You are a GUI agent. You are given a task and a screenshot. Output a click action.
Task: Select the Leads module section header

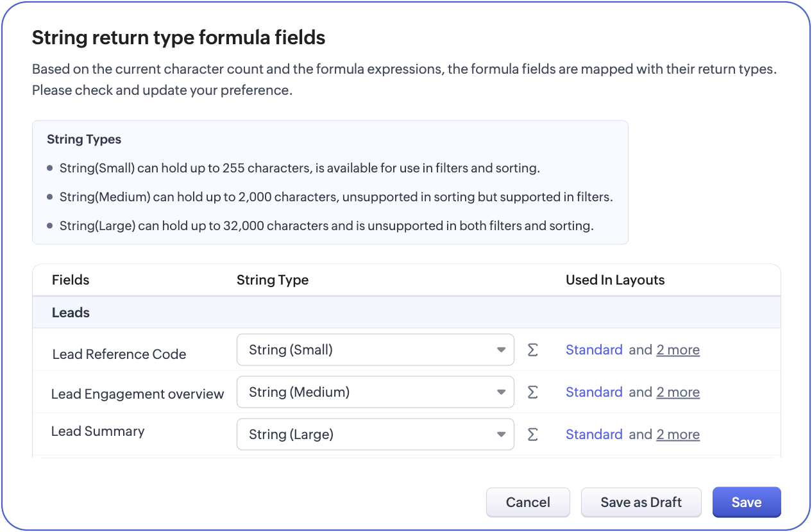coord(71,313)
